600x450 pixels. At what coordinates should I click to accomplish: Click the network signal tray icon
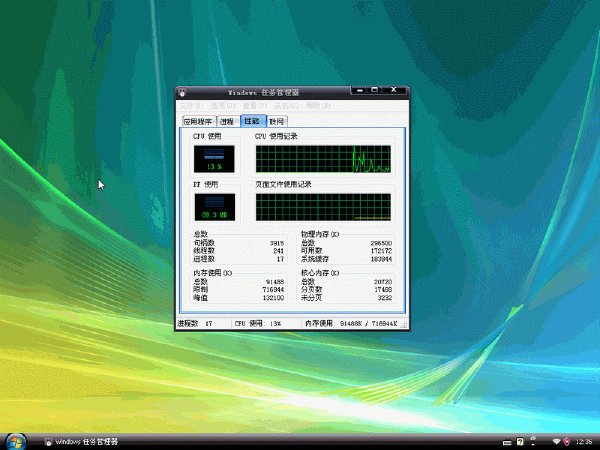(556, 442)
